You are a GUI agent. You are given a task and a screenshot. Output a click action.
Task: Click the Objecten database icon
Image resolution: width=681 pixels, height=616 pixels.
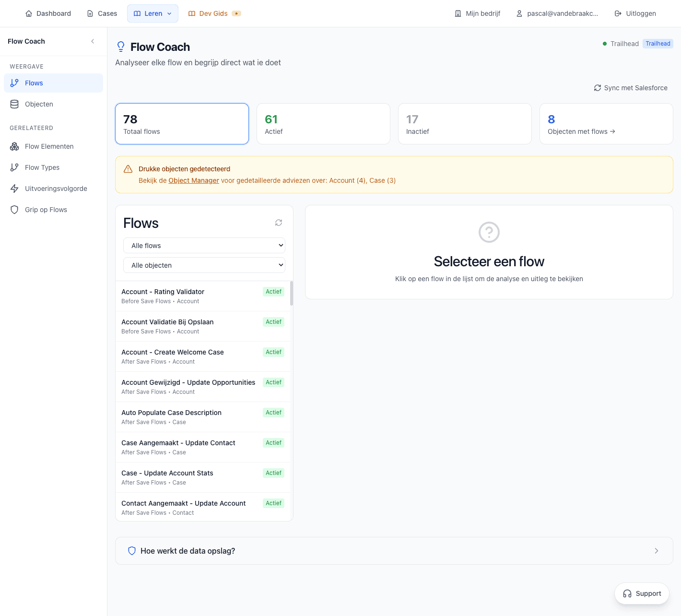[x=14, y=104]
